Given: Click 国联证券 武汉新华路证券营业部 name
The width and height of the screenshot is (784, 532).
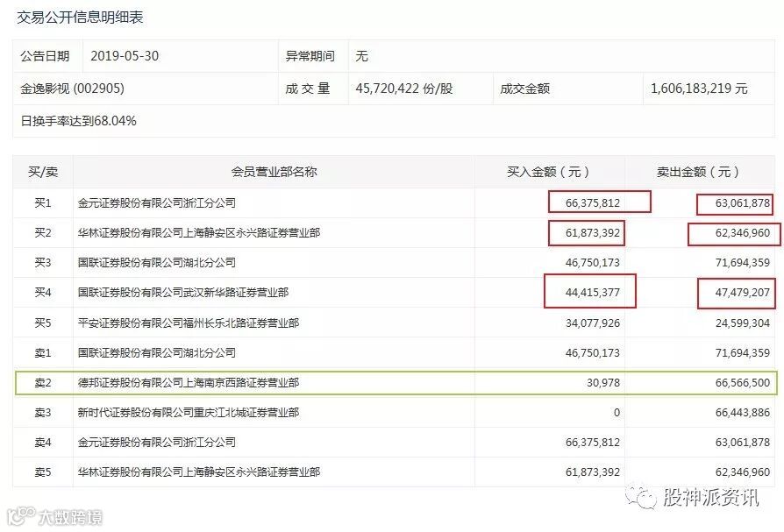Looking at the screenshot, I should click(x=183, y=292).
